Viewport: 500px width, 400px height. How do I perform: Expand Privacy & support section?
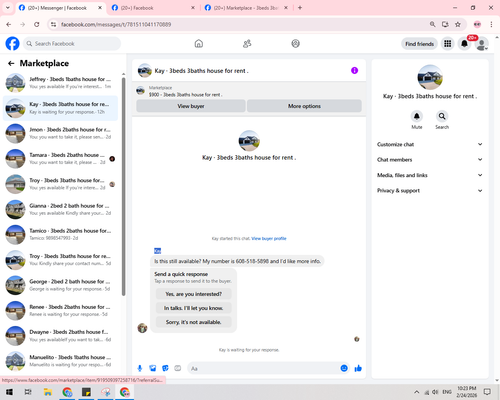point(430,191)
